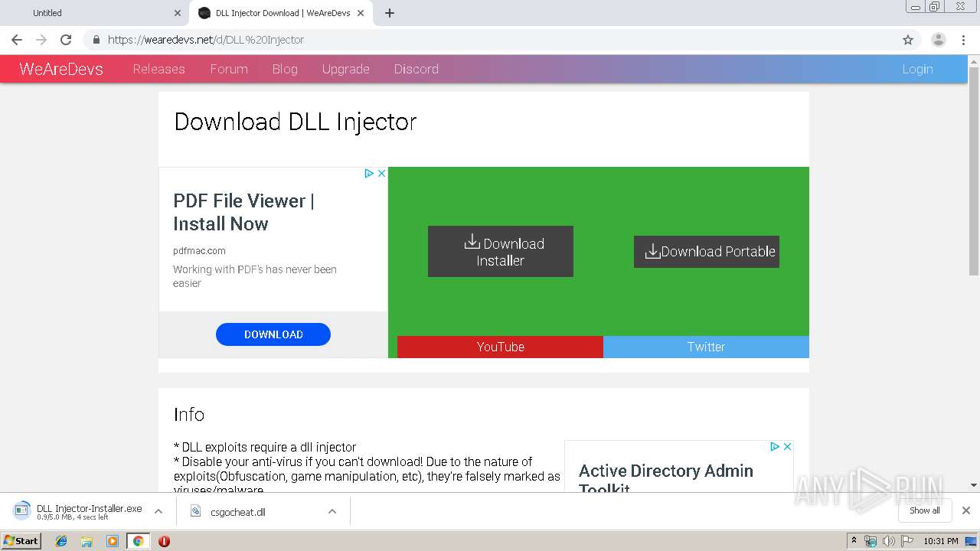Viewport: 980px width, 551px height.
Task: Click the volume speaker tray icon
Action: pyautogui.click(x=888, y=541)
